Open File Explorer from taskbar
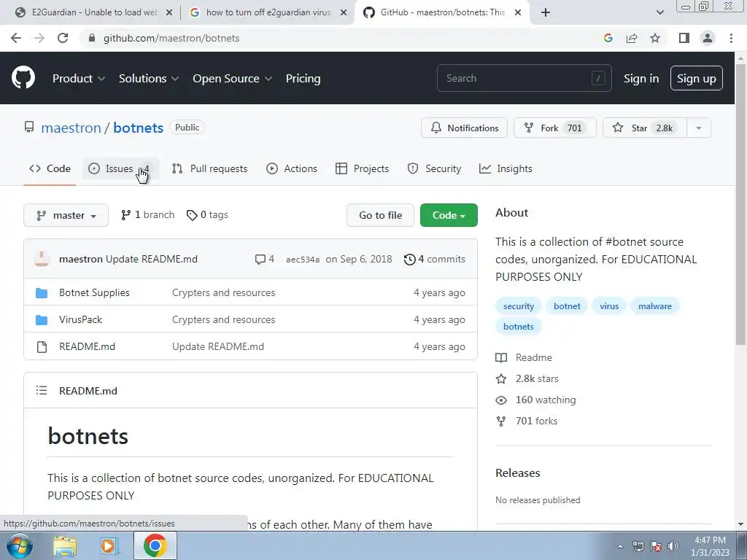 click(x=65, y=545)
